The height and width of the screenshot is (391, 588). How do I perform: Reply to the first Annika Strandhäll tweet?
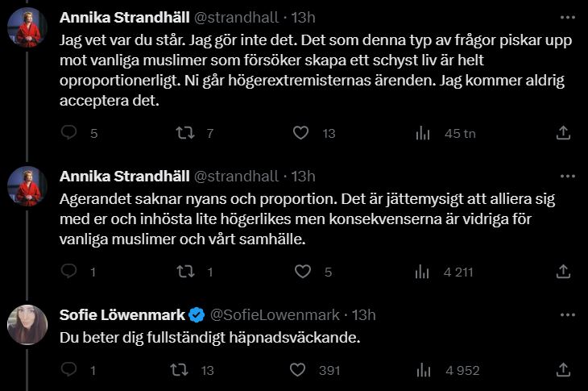(69, 133)
